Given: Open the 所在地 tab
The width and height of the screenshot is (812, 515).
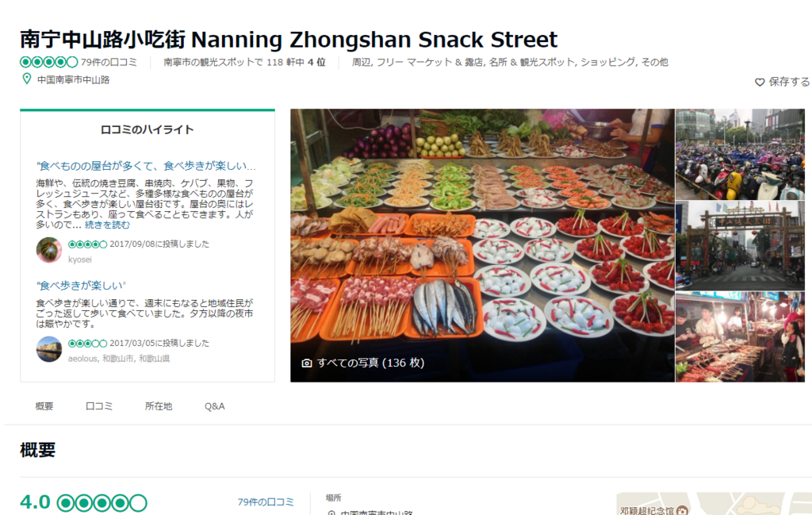Looking at the screenshot, I should coord(159,406).
